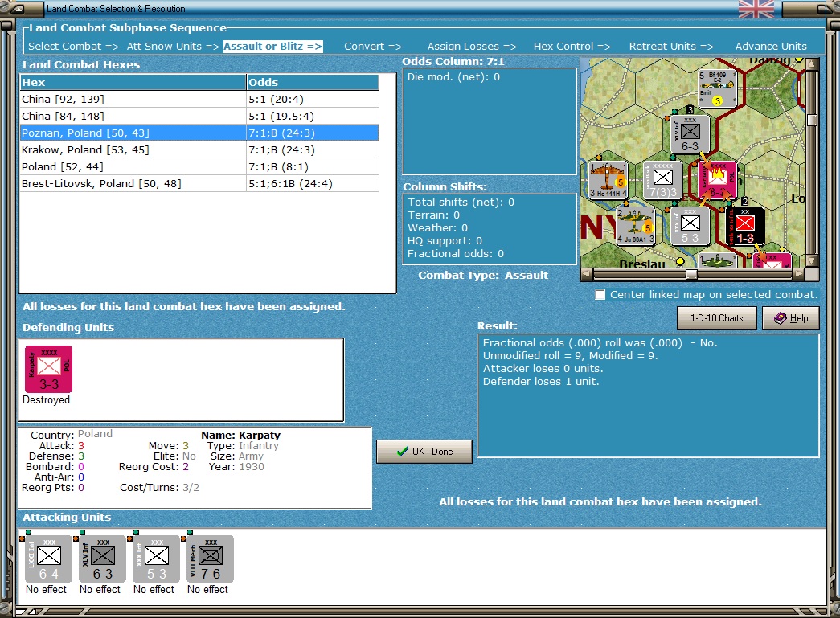Go to Att Snow Units subphase
This screenshot has height=618, width=840.
(x=173, y=47)
